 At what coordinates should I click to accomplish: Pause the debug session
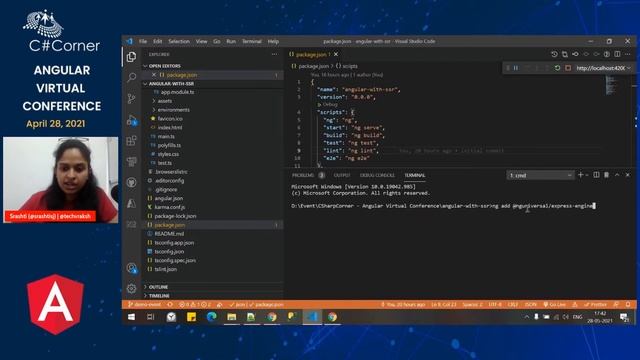tap(516, 68)
